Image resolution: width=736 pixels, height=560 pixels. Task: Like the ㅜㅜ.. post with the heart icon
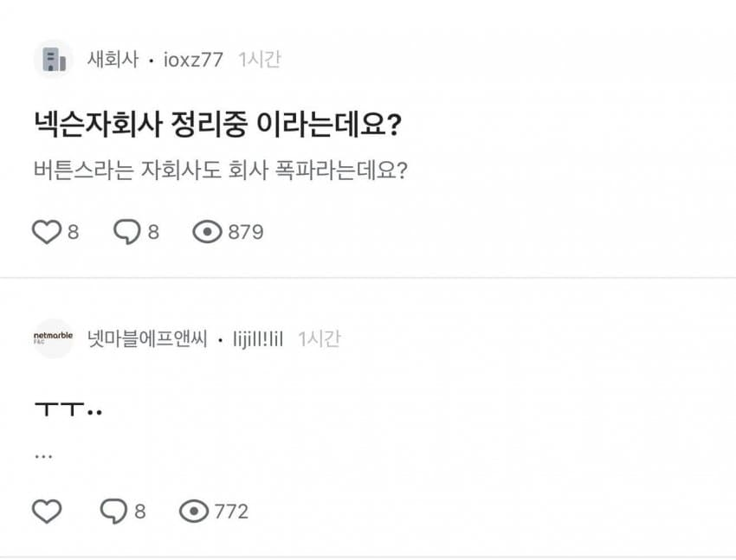click(x=47, y=512)
